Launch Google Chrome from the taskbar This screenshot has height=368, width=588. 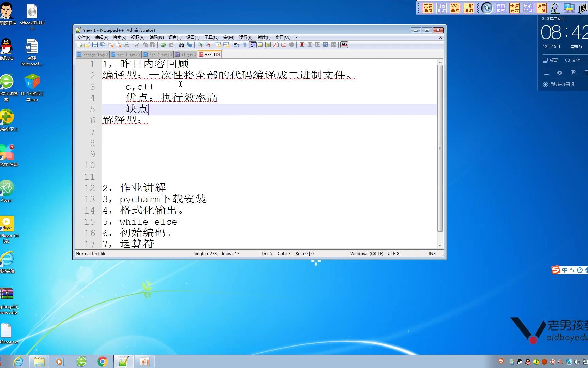coord(103,361)
